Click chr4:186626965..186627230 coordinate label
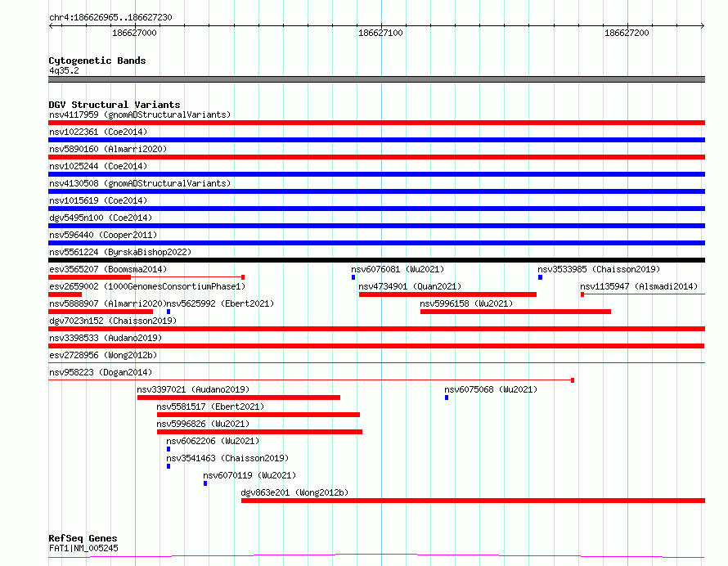 (110, 17)
